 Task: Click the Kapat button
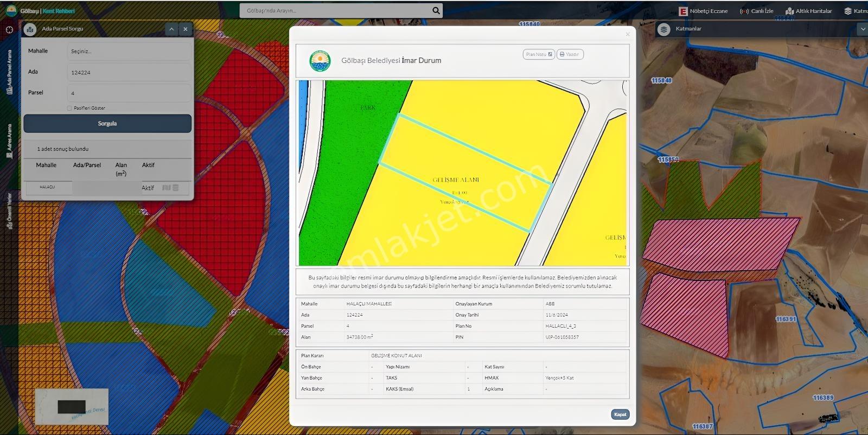(620, 414)
